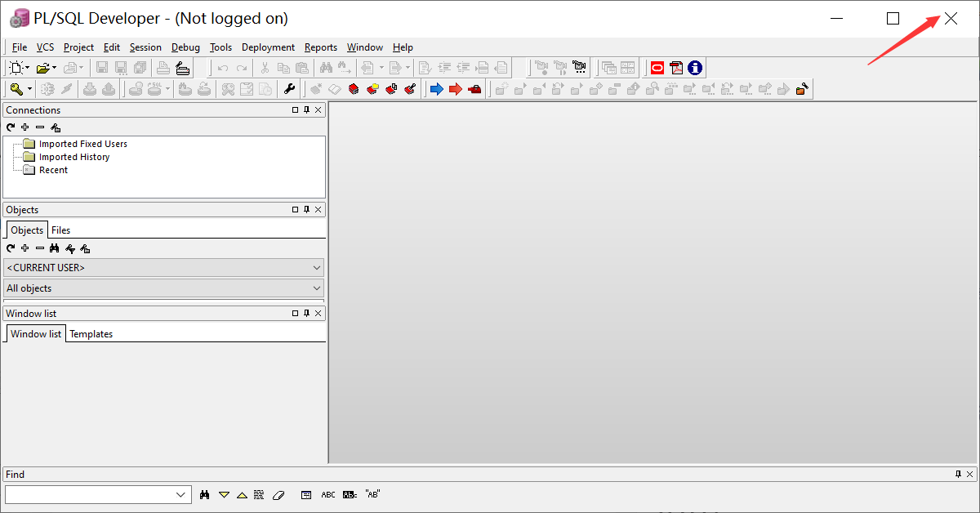
Task: Remove connection with the minus icon
Action: coord(40,127)
